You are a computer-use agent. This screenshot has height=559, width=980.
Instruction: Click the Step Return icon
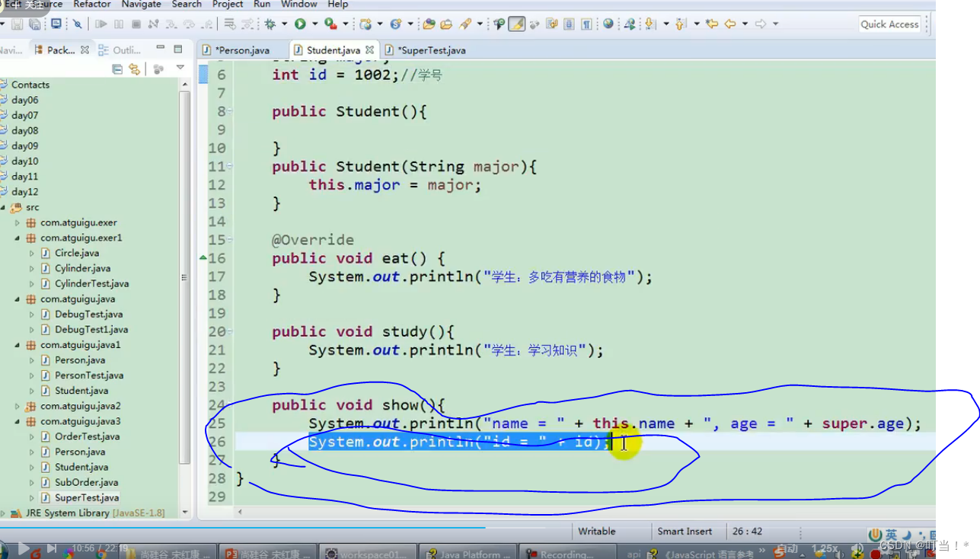pos(207,24)
